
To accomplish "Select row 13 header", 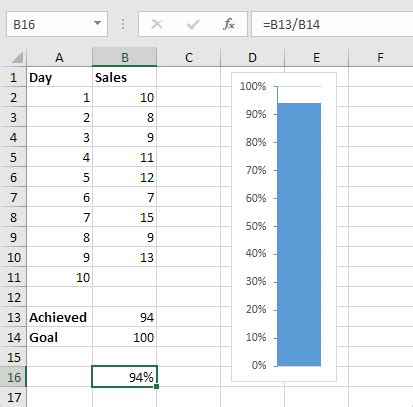I will click(x=13, y=317).
